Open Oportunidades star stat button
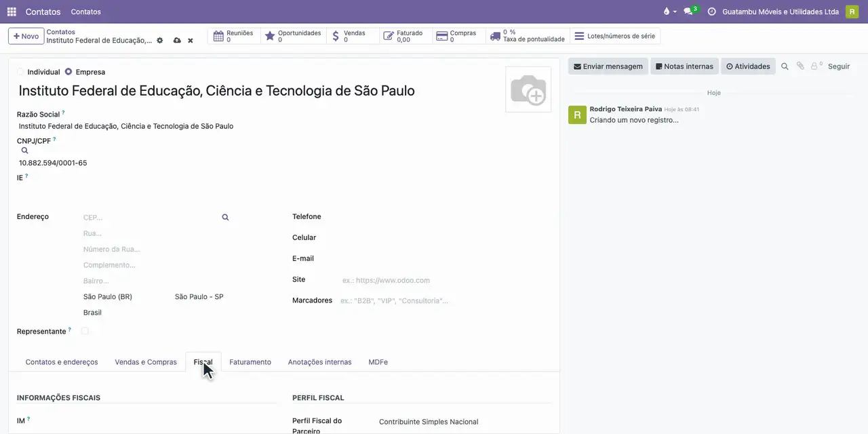Screen dimensions: 868x434 click(x=293, y=36)
